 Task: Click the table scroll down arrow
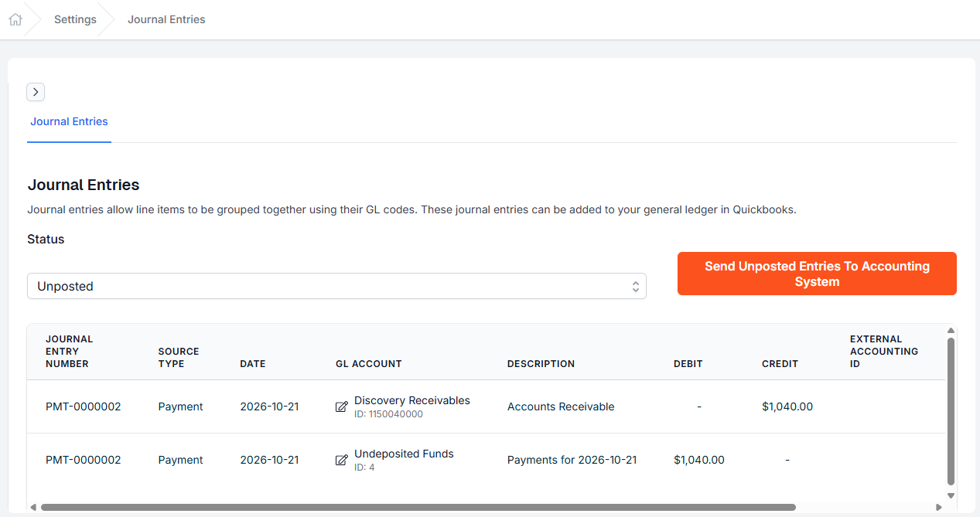point(951,495)
